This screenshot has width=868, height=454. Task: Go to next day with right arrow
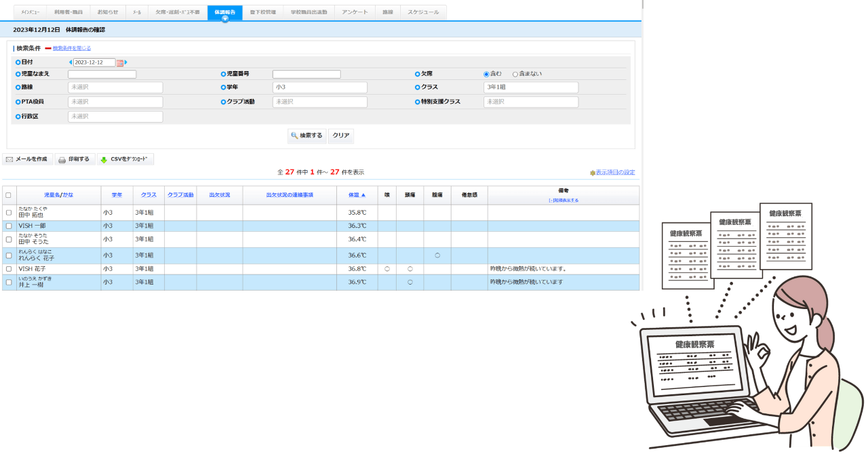pyautogui.click(x=126, y=62)
